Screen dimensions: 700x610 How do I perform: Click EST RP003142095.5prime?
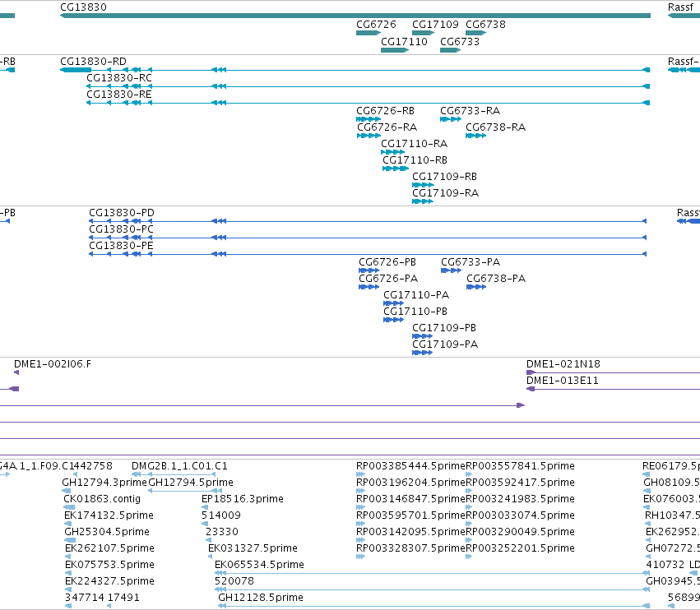pyautogui.click(x=361, y=540)
